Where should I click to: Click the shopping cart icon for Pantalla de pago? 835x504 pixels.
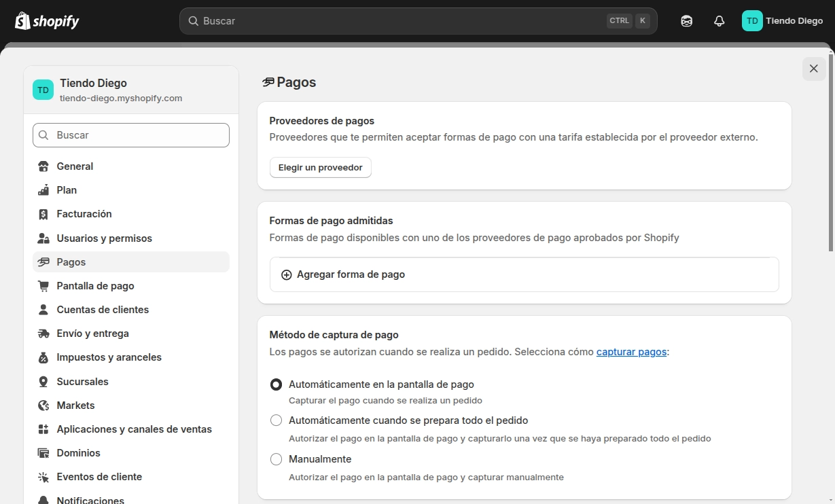[43, 285]
